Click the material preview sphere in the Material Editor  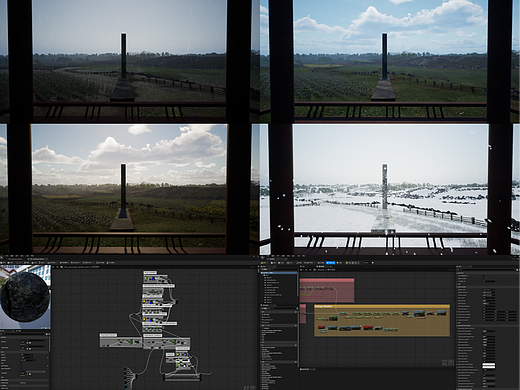point(25,298)
